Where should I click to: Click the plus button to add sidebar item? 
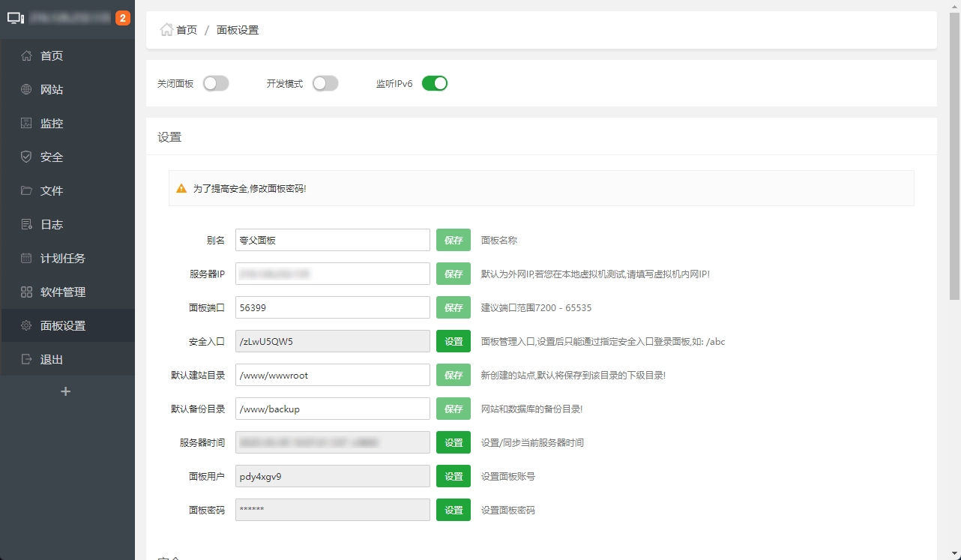66,391
